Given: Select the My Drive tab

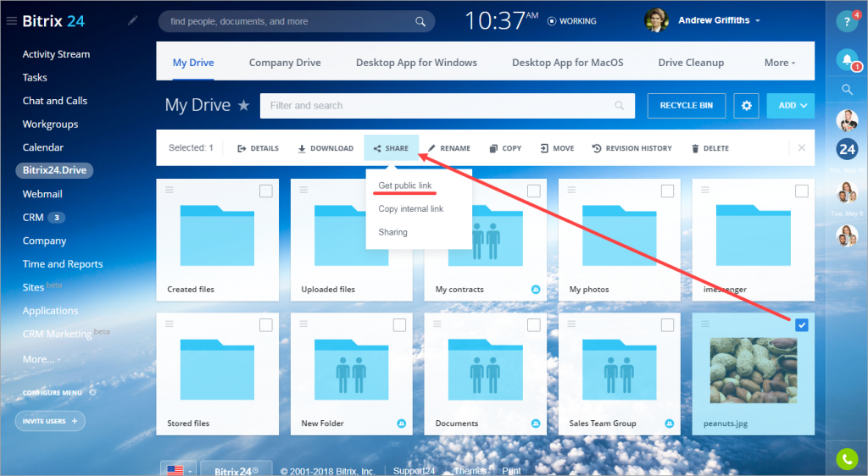Looking at the screenshot, I should coord(193,63).
